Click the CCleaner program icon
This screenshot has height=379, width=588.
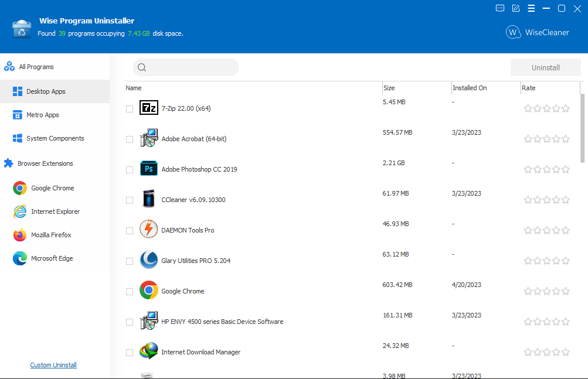[149, 199]
